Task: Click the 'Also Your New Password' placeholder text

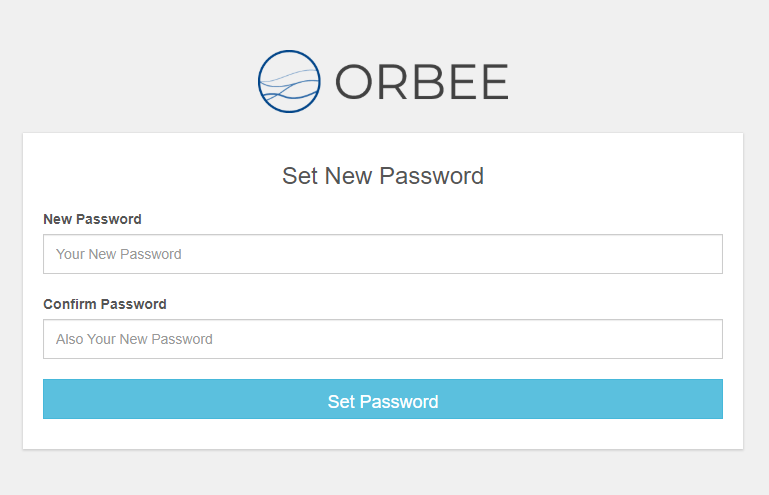Action: pyautogui.click(x=134, y=339)
